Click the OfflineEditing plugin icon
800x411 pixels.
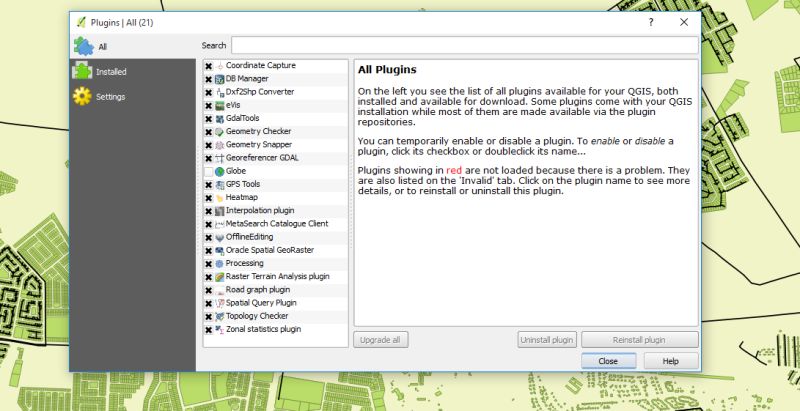coord(219,238)
